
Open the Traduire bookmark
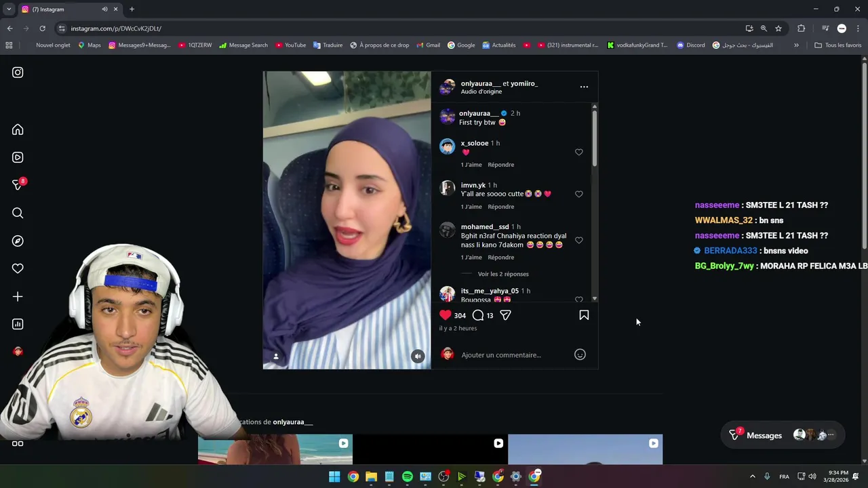pyautogui.click(x=328, y=45)
